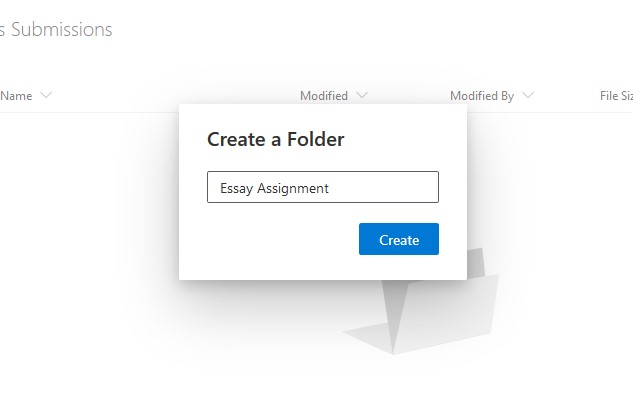Click the Create a Folder dialog heading
This screenshot has height=409, width=633.
click(x=275, y=139)
